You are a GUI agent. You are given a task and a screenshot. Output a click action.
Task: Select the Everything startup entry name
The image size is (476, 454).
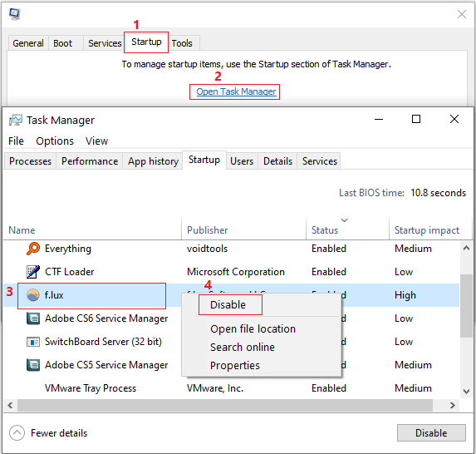point(68,249)
